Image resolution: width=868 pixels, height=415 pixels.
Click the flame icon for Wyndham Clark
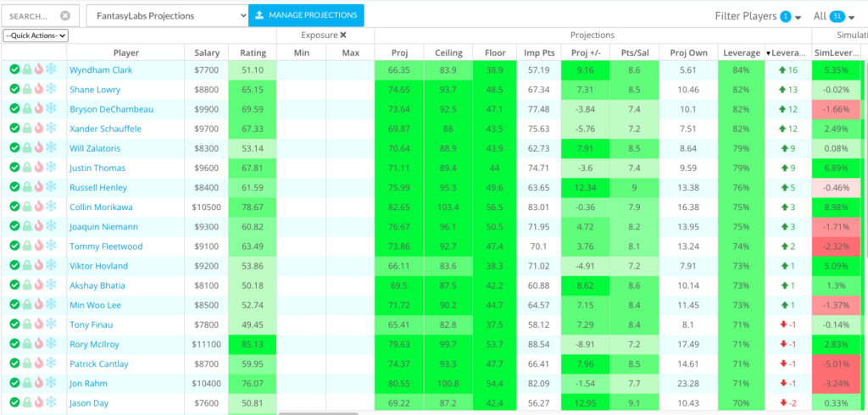[x=38, y=69]
